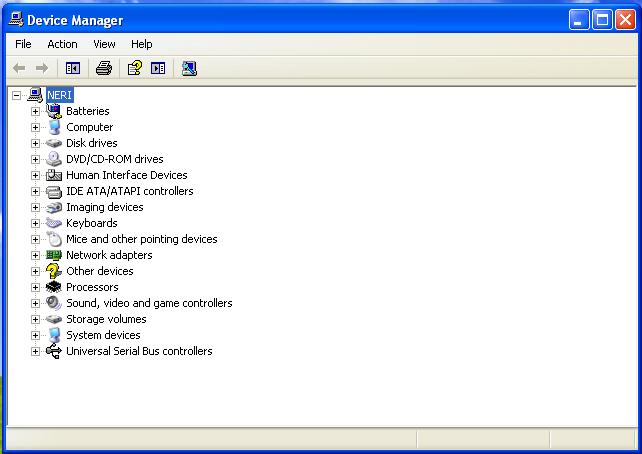
Task: Expand the Human Interface Devices node
Action: coord(35,175)
